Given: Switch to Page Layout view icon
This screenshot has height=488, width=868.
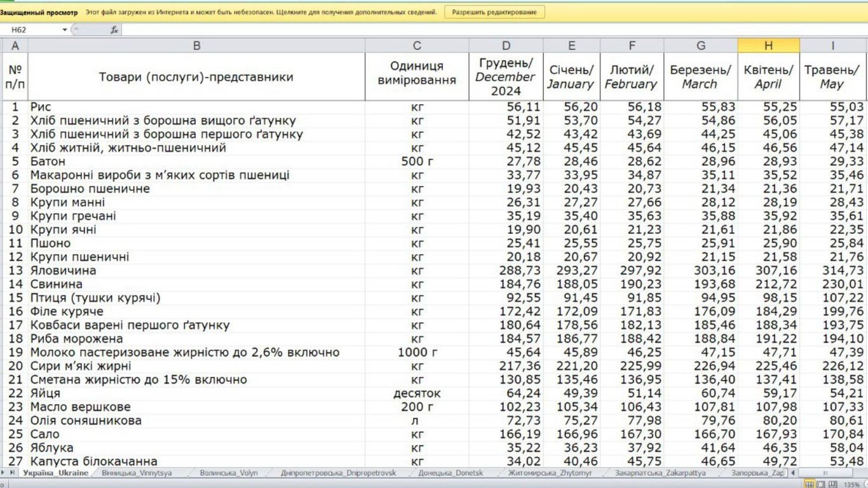Looking at the screenshot, I should click(x=820, y=484).
